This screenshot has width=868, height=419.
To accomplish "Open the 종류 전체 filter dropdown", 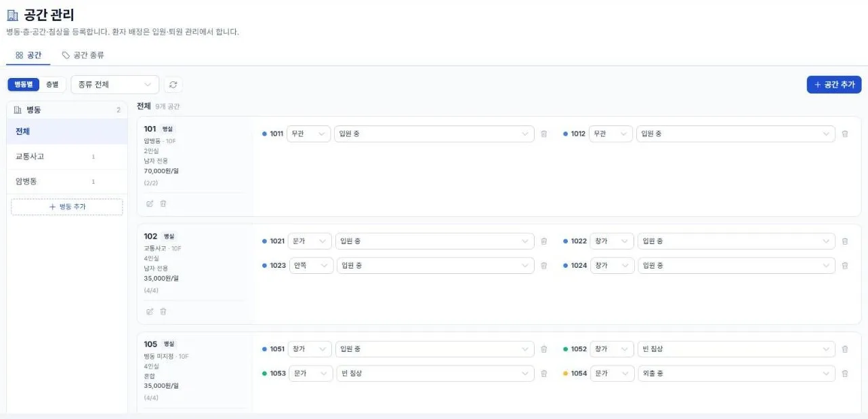I will pyautogui.click(x=115, y=85).
